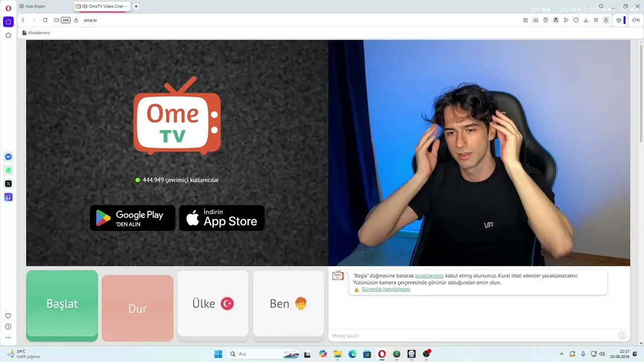Search tabs with magnifier icon
This screenshot has width=644, height=362.
(x=601, y=7)
